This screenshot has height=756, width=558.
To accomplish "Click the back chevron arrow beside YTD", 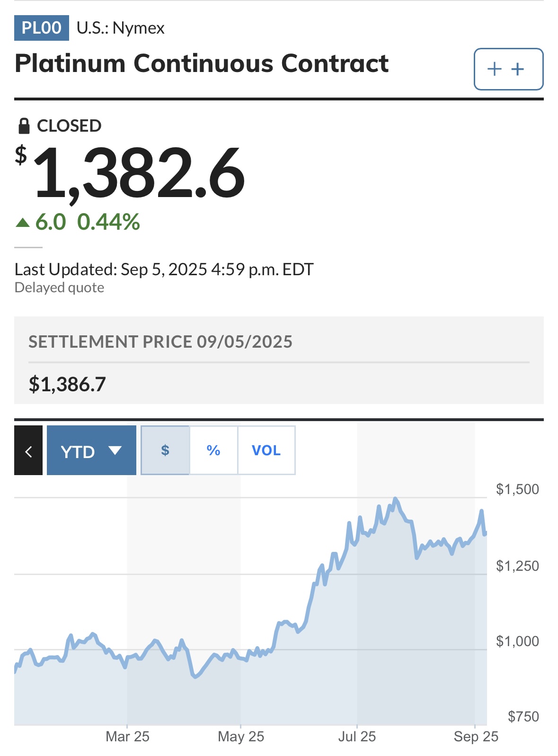I will point(28,450).
